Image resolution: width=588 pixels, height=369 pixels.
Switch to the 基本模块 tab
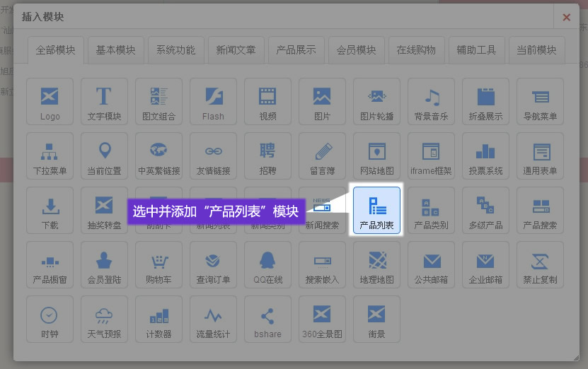click(115, 50)
